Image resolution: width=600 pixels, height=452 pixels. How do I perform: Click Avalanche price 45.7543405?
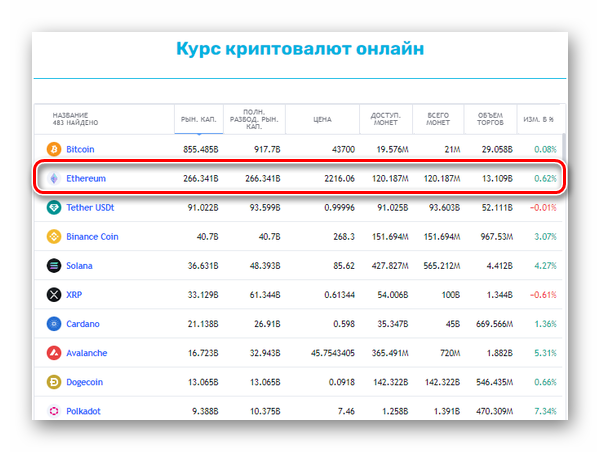coord(333,353)
